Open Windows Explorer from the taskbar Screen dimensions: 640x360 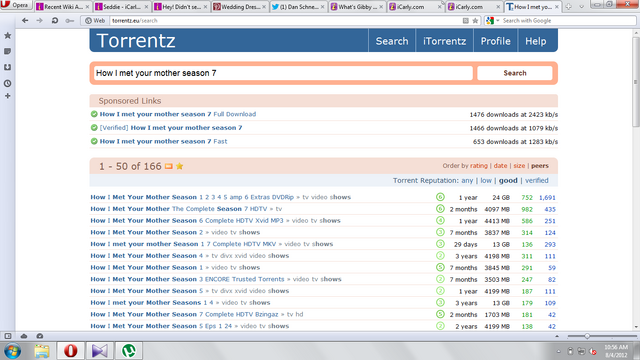click(42, 351)
